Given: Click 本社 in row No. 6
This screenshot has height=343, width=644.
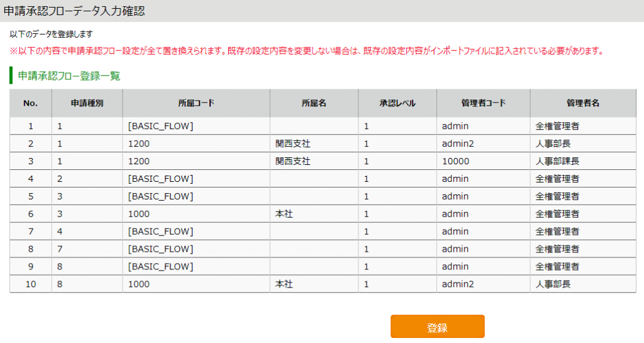Looking at the screenshot, I should pyautogui.click(x=284, y=214).
